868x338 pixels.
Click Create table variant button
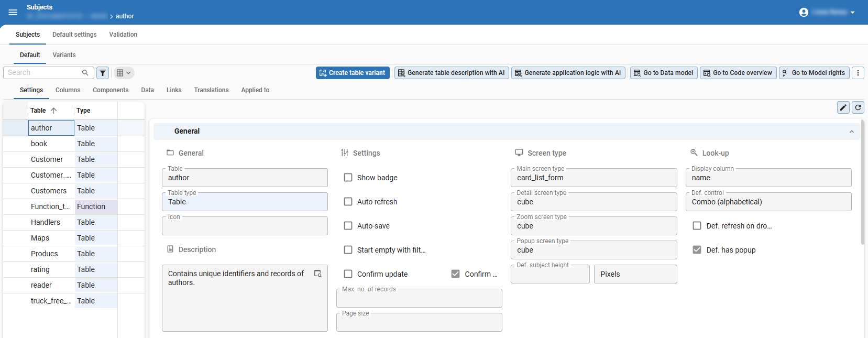(353, 73)
